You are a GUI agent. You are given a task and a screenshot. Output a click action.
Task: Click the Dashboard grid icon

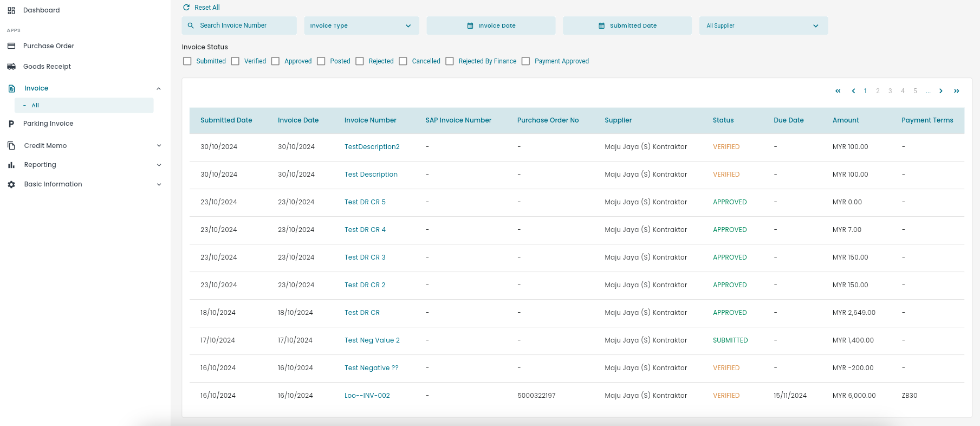tap(11, 10)
